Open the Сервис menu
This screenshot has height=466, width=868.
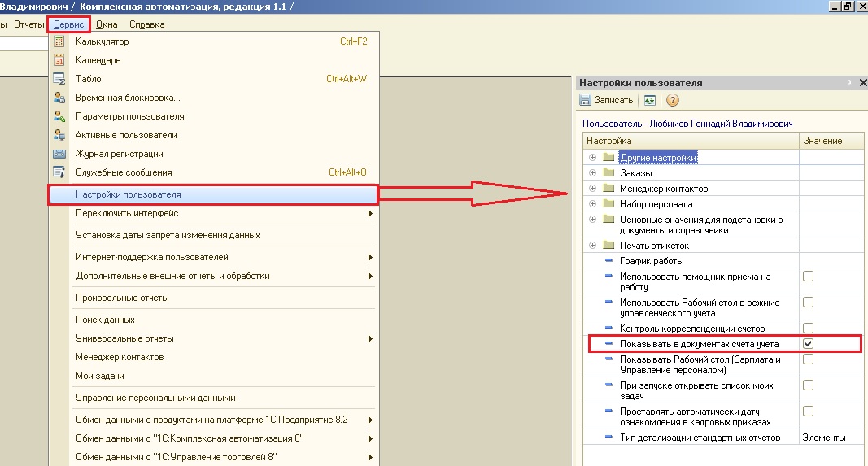68,24
